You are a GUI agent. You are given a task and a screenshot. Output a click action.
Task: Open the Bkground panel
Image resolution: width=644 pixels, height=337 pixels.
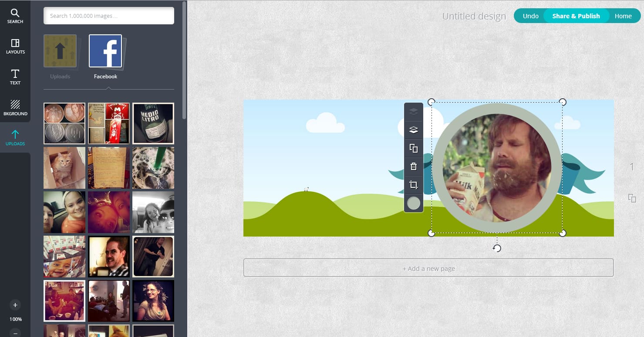coord(15,107)
